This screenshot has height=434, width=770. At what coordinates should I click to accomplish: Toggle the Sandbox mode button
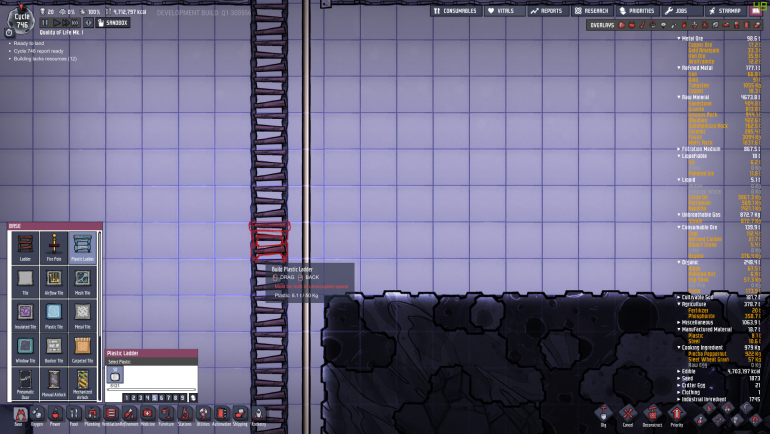click(112, 23)
